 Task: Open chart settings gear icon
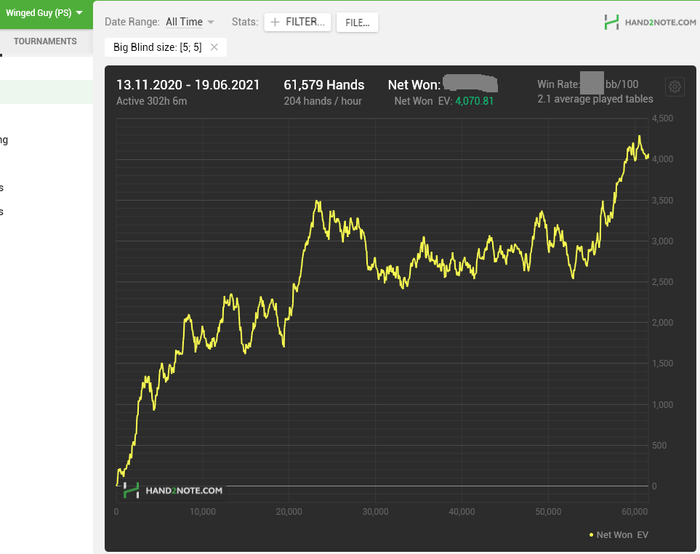pyautogui.click(x=675, y=87)
